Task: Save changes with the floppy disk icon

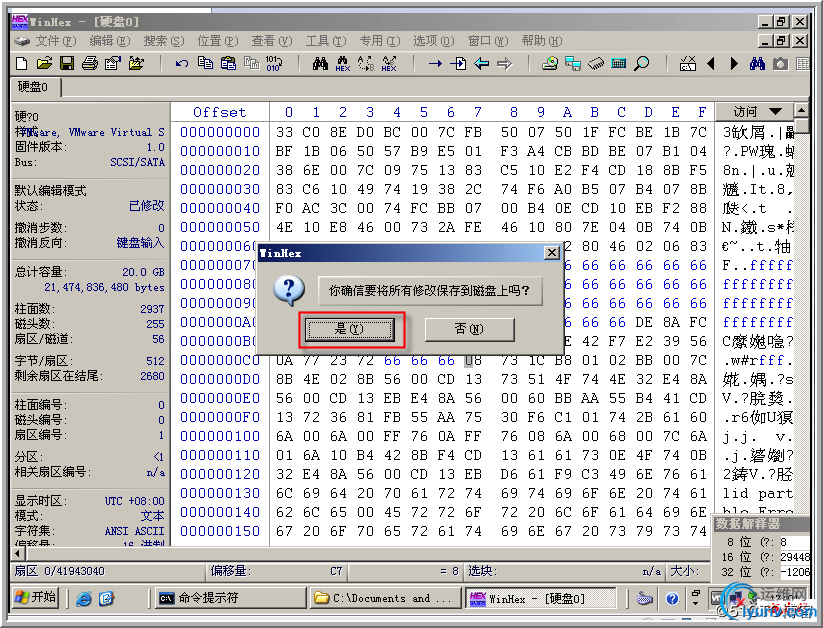Action: pos(67,64)
